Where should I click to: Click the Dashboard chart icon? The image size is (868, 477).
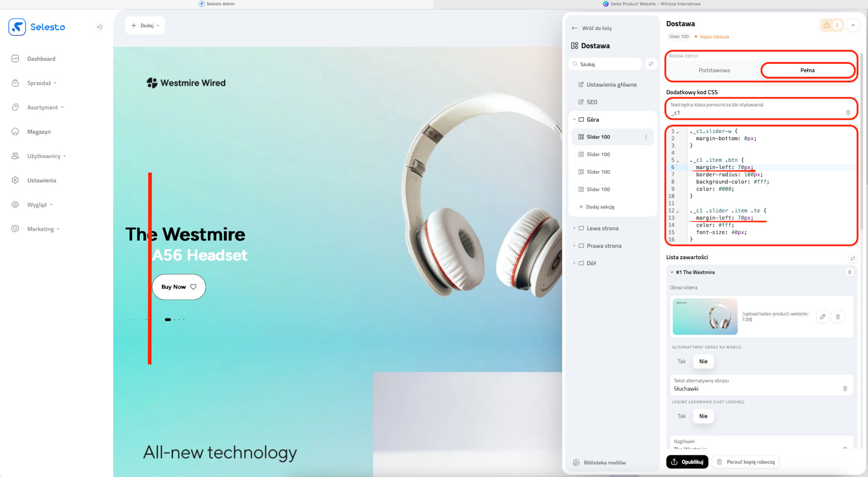15,59
